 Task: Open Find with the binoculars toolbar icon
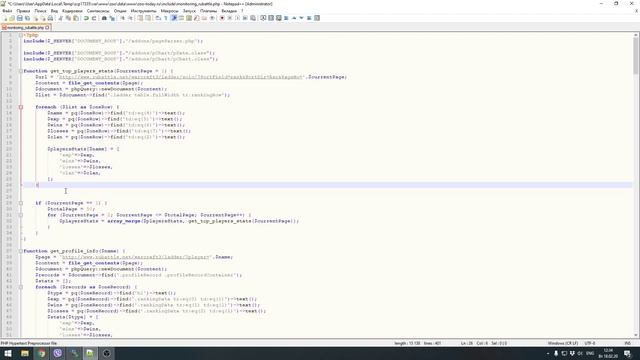point(104,18)
